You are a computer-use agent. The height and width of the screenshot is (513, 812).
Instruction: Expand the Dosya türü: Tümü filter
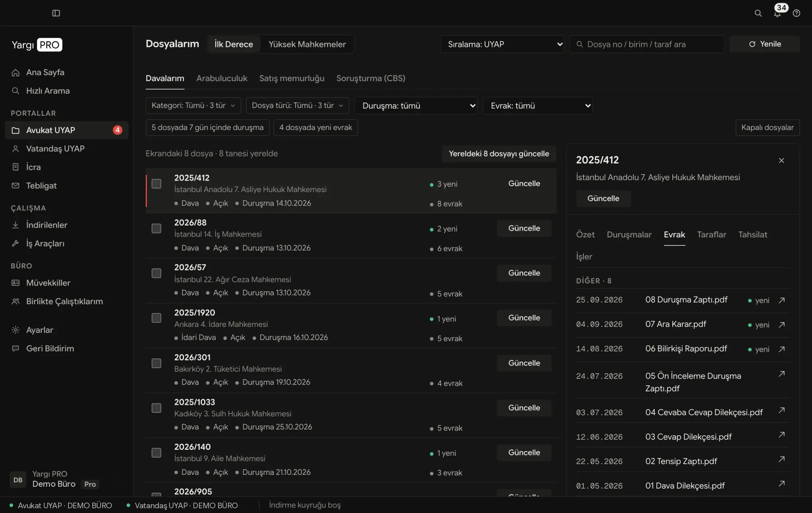pyautogui.click(x=297, y=105)
